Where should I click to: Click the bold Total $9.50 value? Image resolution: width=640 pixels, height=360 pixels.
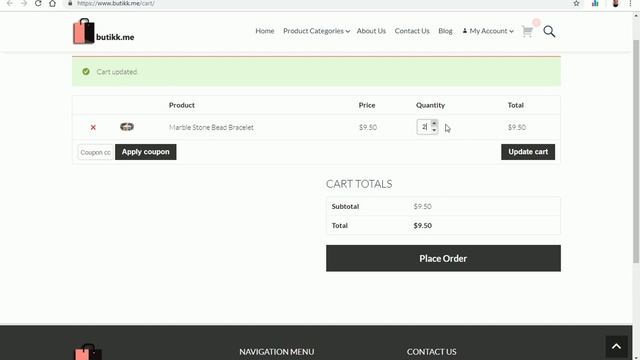pos(422,225)
